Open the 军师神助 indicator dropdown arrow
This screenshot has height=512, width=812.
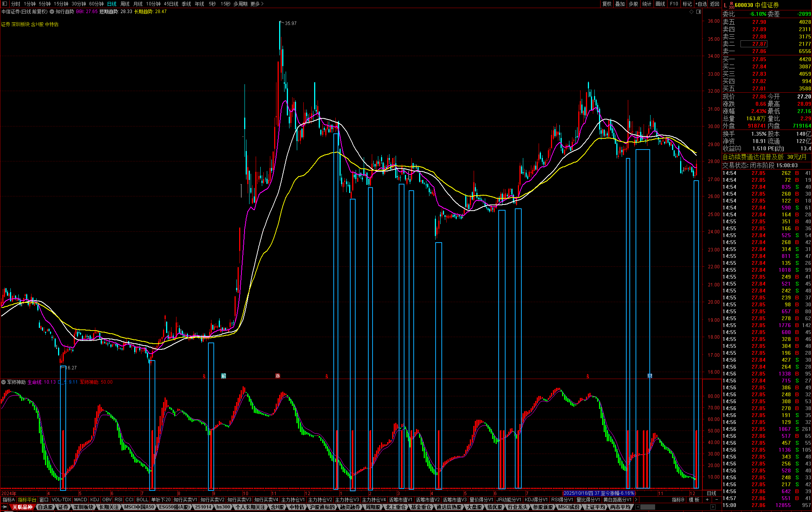pos(3,382)
